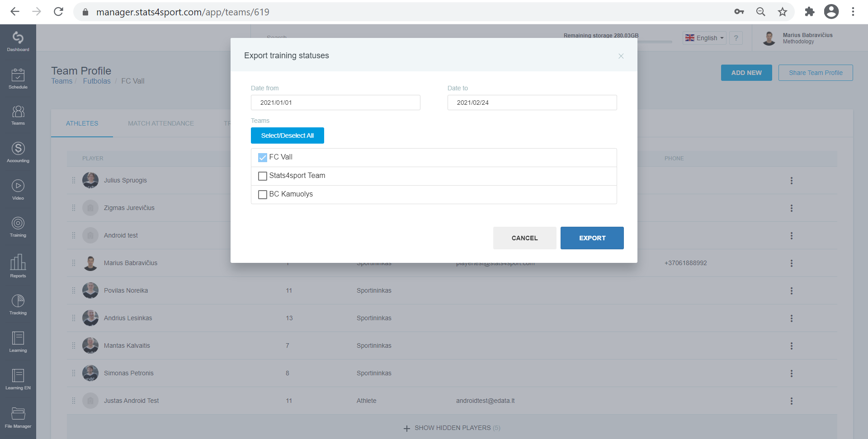Go to Teams in sidebar

tap(18, 115)
